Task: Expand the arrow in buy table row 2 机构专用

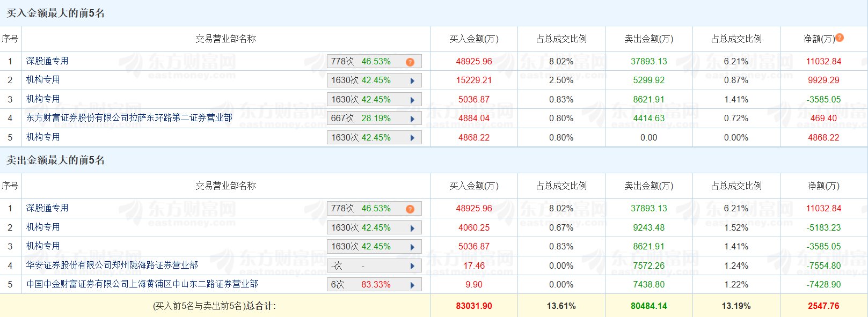Action: [412, 81]
